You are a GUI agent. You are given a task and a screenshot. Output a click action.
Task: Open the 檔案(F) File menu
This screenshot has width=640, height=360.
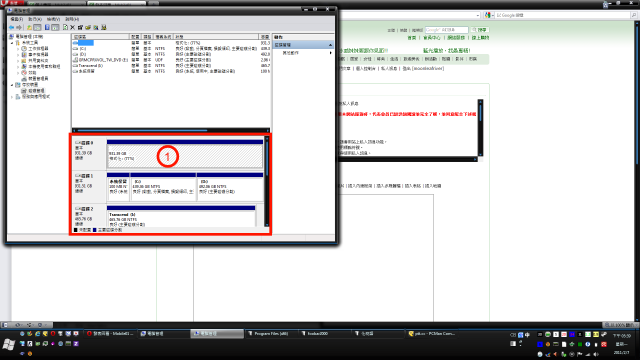coord(16,19)
